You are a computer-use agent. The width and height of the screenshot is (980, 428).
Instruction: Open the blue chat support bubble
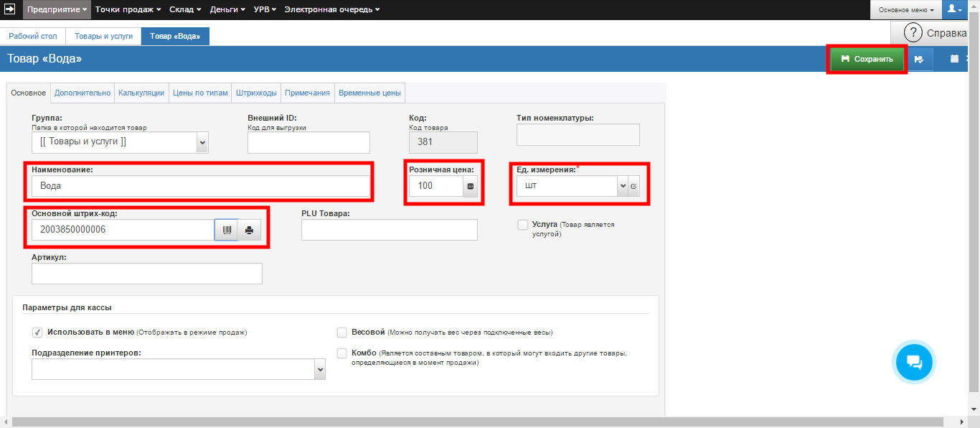914,362
